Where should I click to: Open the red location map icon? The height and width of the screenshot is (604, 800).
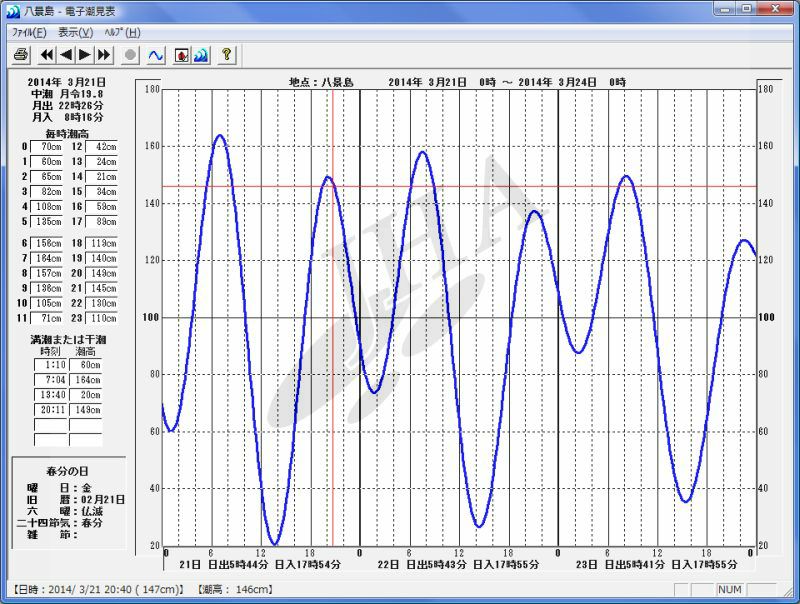tap(182, 55)
